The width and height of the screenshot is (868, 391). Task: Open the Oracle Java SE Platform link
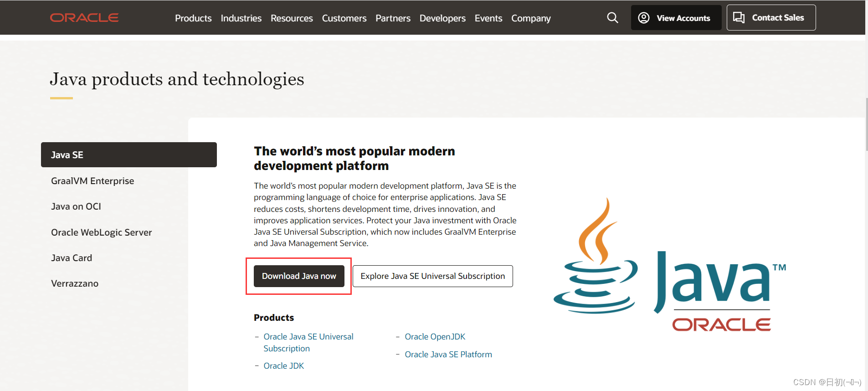click(448, 355)
